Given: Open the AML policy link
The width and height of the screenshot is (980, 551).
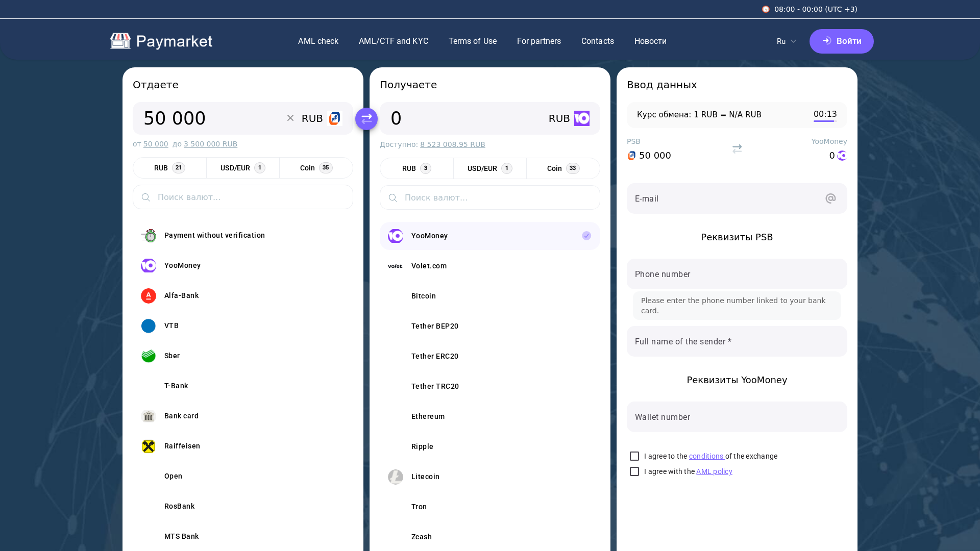Looking at the screenshot, I should click(714, 471).
